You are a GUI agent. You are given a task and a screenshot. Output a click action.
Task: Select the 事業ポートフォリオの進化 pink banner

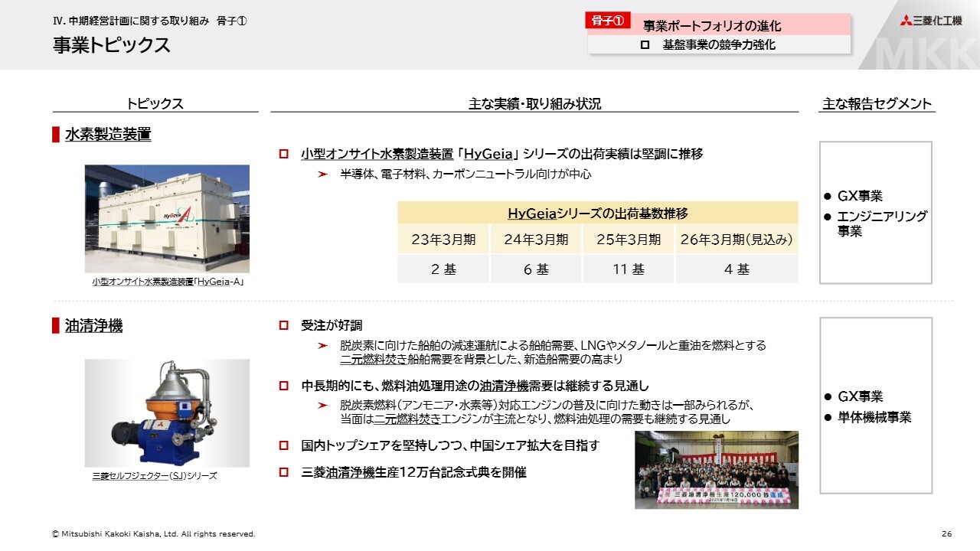click(712, 26)
